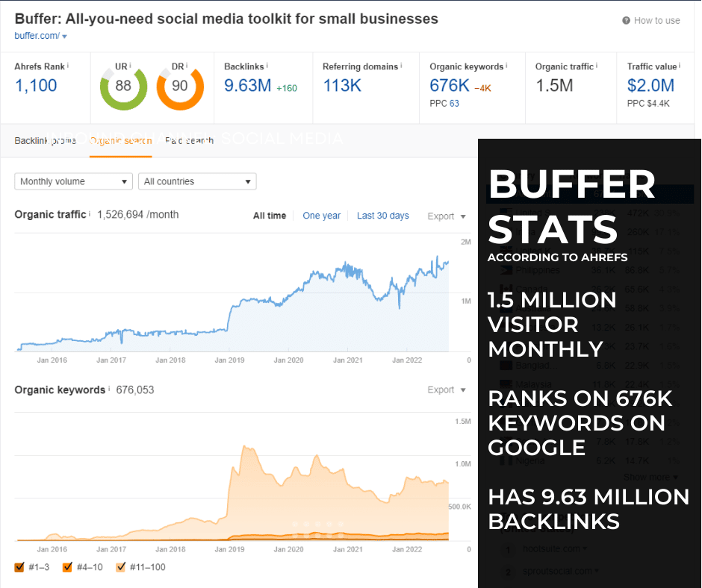The image size is (702, 588).
Task: Select the One year time range
Action: click(321, 216)
